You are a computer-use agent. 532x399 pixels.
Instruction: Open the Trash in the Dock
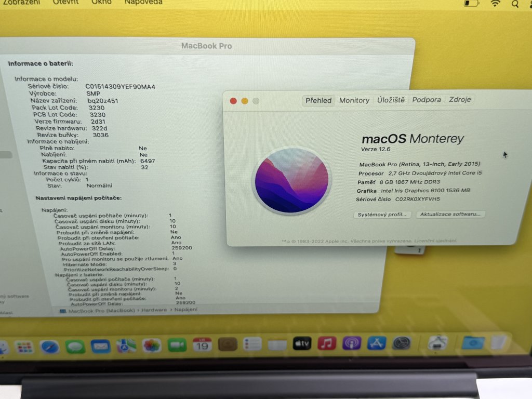point(498,342)
